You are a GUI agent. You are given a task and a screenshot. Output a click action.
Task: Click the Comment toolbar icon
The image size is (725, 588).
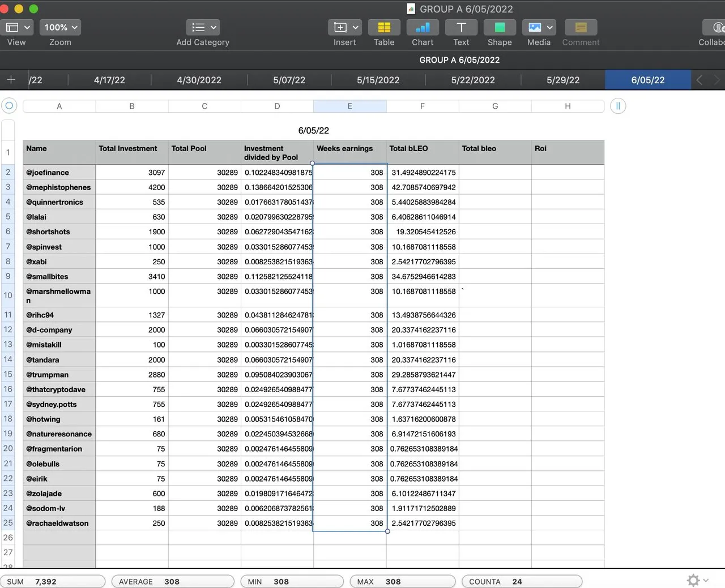coord(581,27)
